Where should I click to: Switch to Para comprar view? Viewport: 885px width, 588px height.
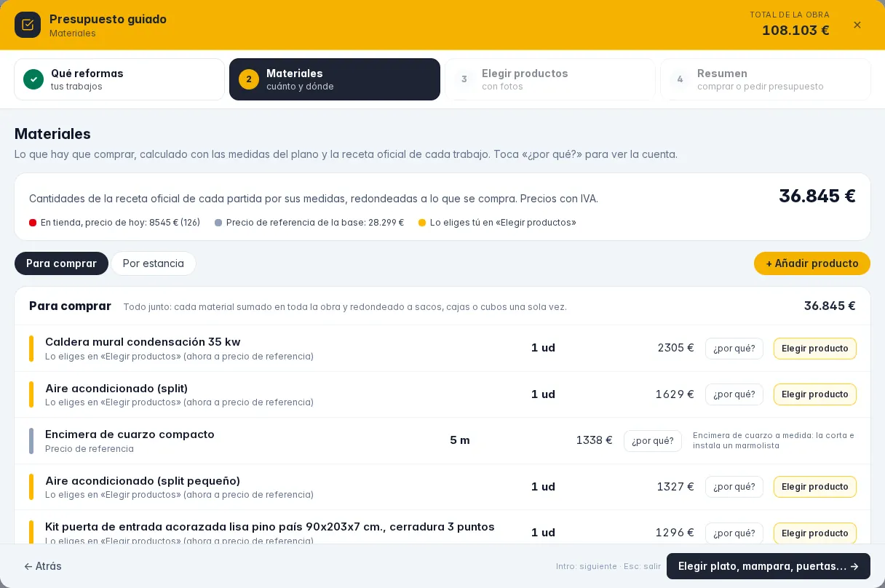(61, 263)
